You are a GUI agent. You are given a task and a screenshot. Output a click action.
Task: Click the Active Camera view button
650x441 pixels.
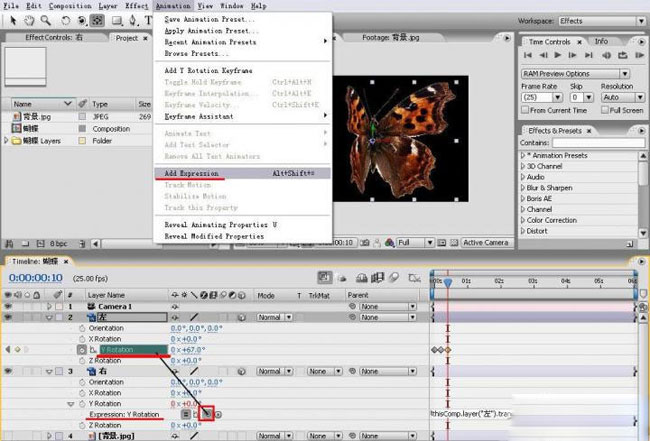[x=486, y=242]
